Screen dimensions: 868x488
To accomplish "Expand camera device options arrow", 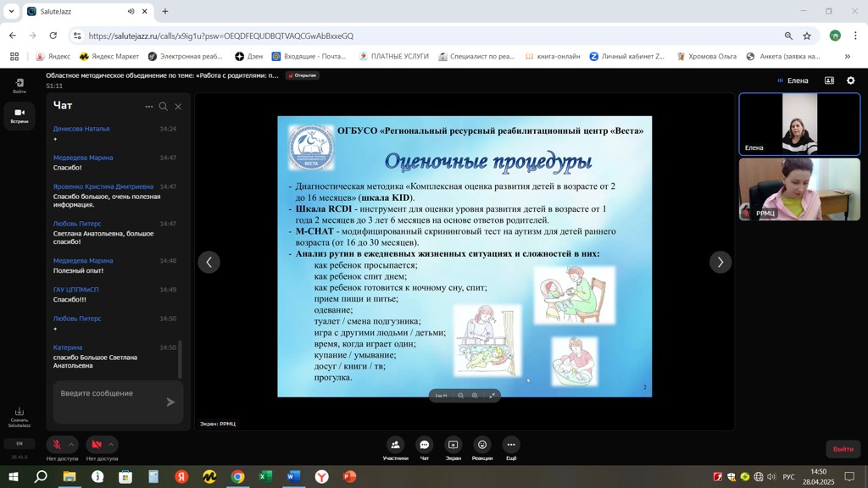I will click(x=111, y=445).
